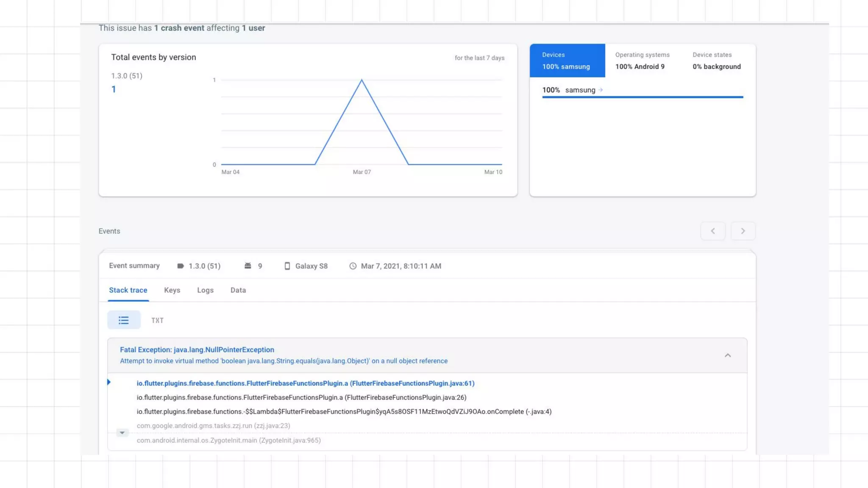Click blue triangle beside first stack frame

109,382
